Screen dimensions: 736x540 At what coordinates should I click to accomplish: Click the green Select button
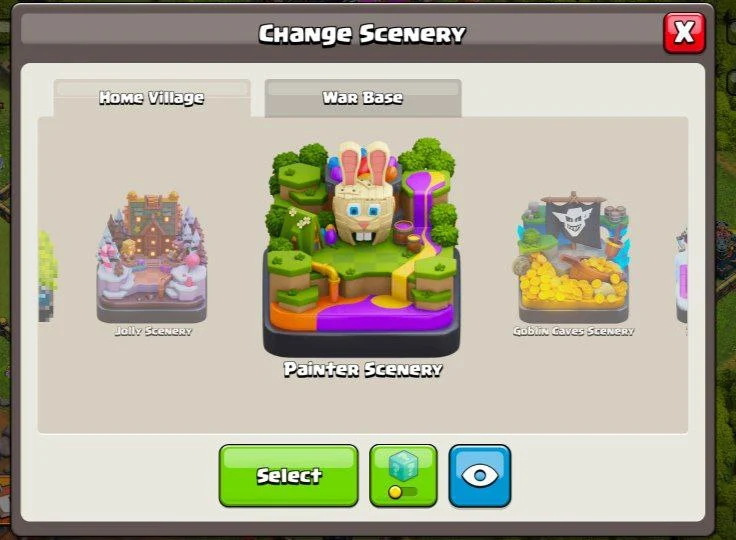(x=289, y=476)
